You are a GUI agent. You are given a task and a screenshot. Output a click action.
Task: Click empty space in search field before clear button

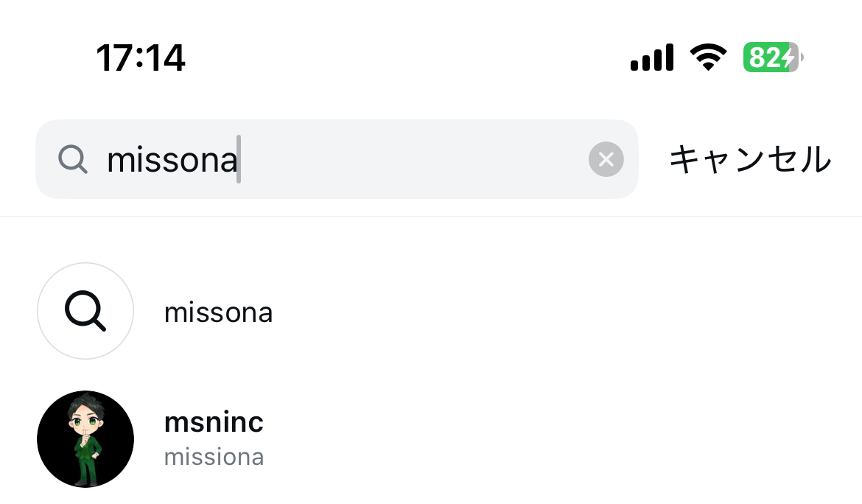point(413,159)
